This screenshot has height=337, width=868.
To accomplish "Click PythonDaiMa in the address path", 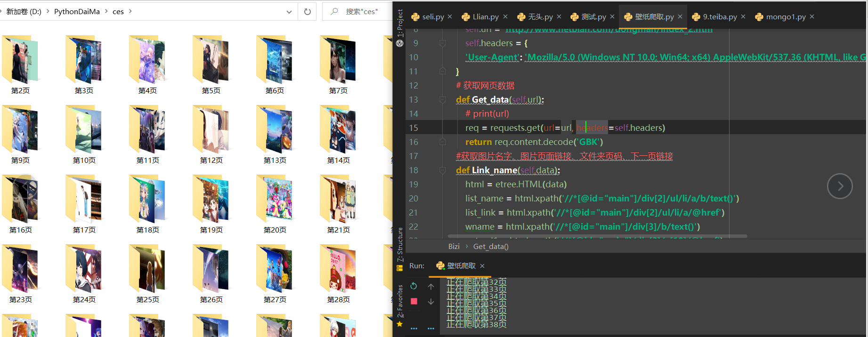I will click(77, 12).
